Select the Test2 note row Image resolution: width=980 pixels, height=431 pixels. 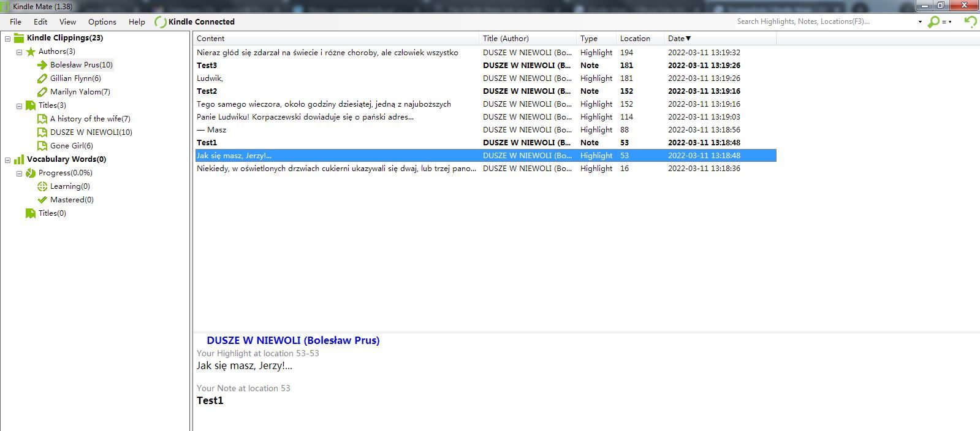(485, 91)
